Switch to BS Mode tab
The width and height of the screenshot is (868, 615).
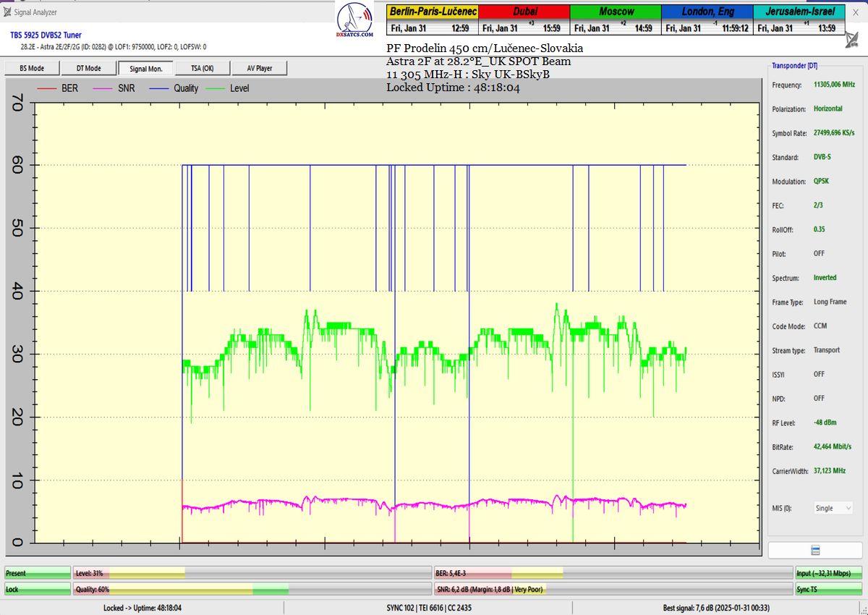click(30, 68)
